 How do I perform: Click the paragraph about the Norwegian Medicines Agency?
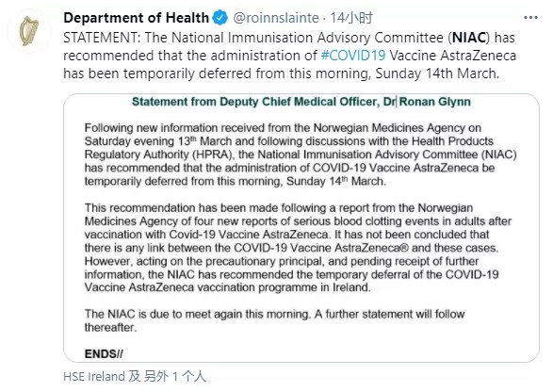(301, 155)
